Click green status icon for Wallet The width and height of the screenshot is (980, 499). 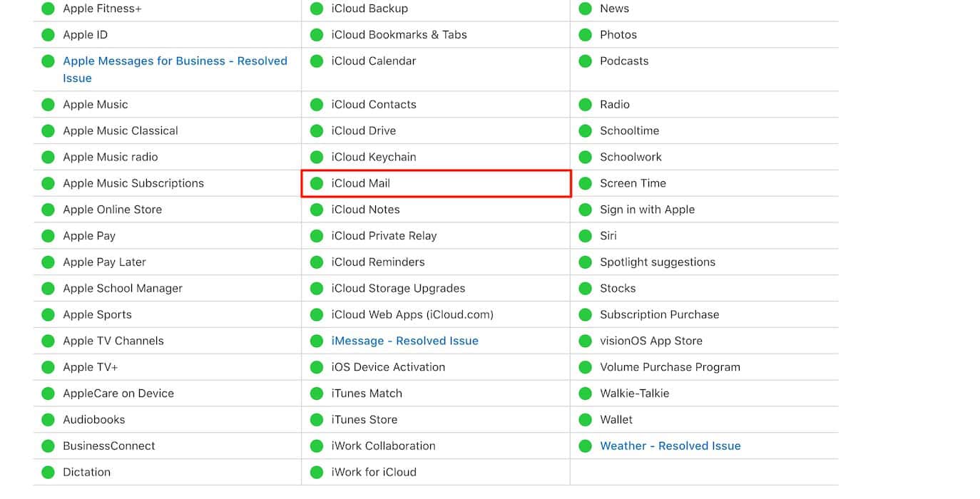coord(586,420)
